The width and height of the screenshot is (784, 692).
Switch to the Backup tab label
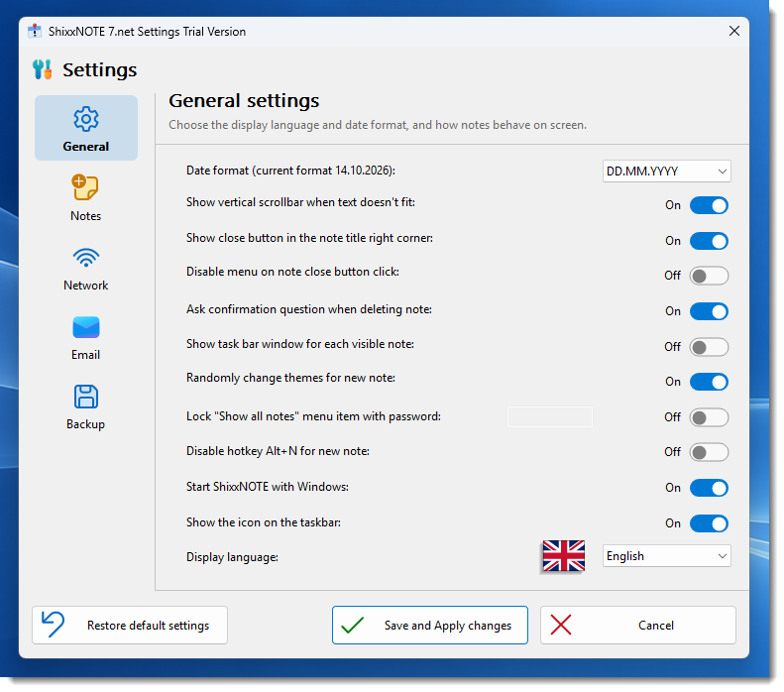(x=85, y=424)
